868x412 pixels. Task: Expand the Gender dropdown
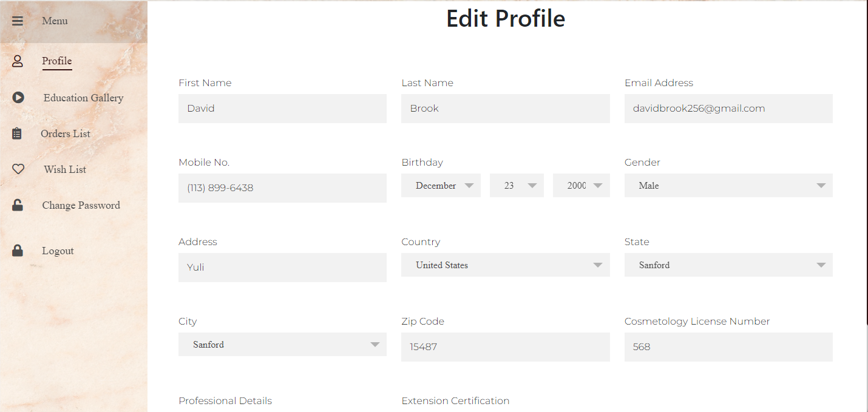click(x=728, y=186)
